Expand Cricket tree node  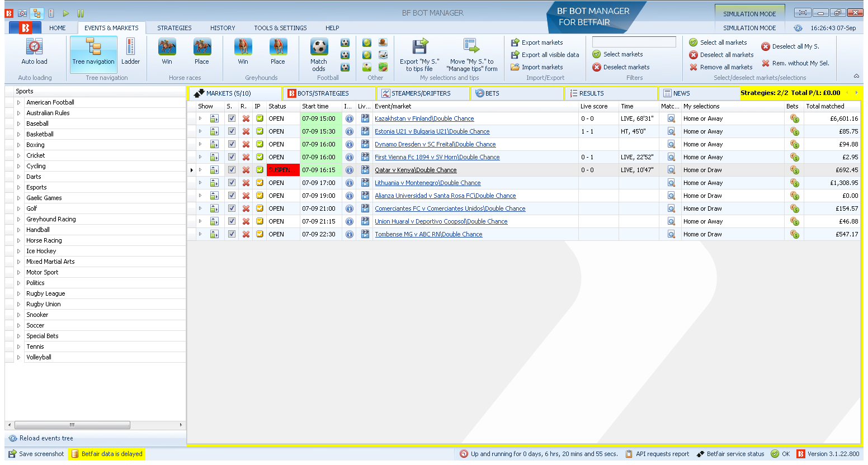pyautogui.click(x=18, y=155)
